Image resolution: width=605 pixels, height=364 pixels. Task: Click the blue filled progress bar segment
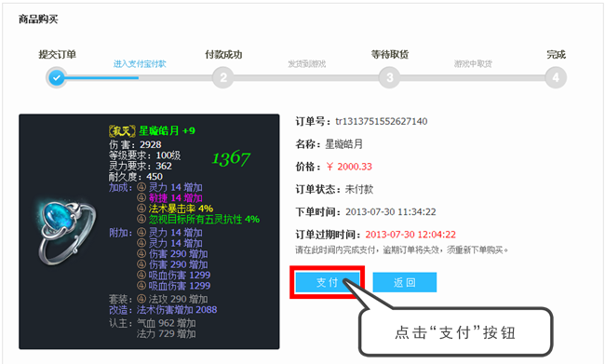pyautogui.click(x=101, y=77)
